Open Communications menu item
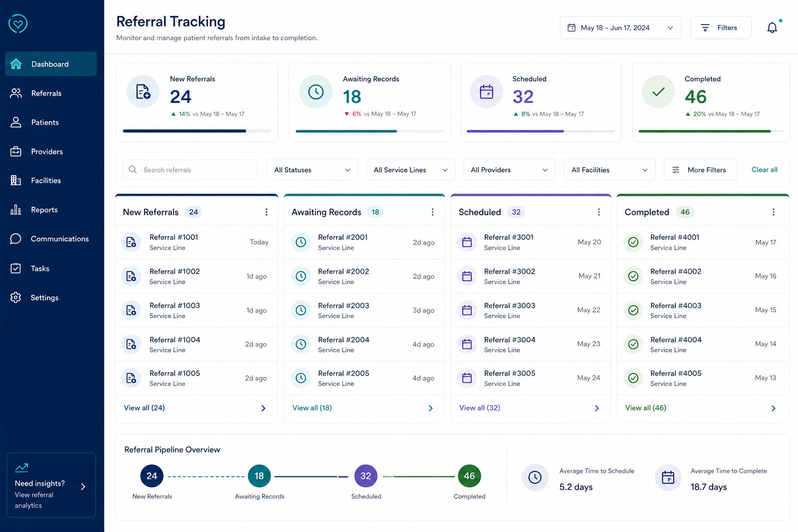The image size is (798, 532). [x=51, y=238]
